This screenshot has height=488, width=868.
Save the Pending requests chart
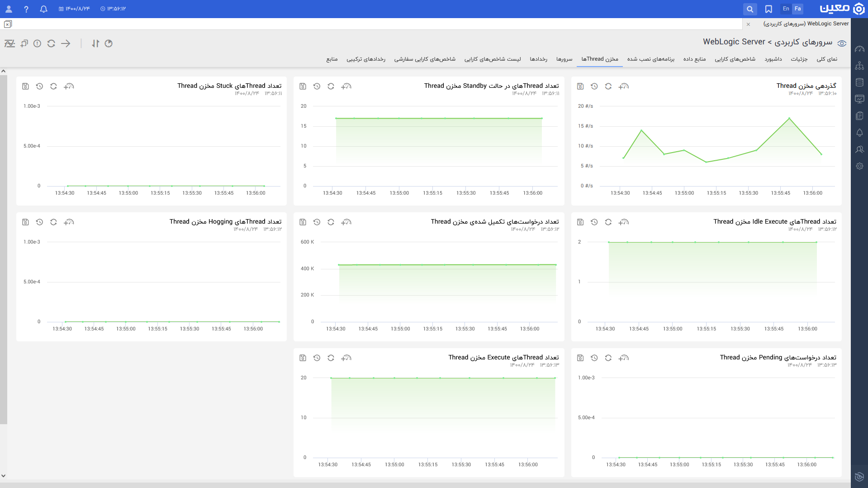(580, 358)
